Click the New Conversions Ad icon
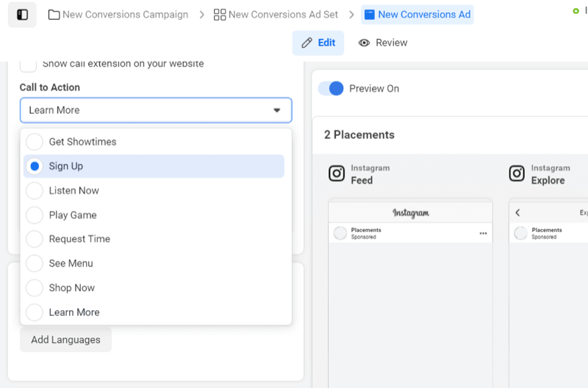Viewport: 588px width, 388px height. (370, 15)
